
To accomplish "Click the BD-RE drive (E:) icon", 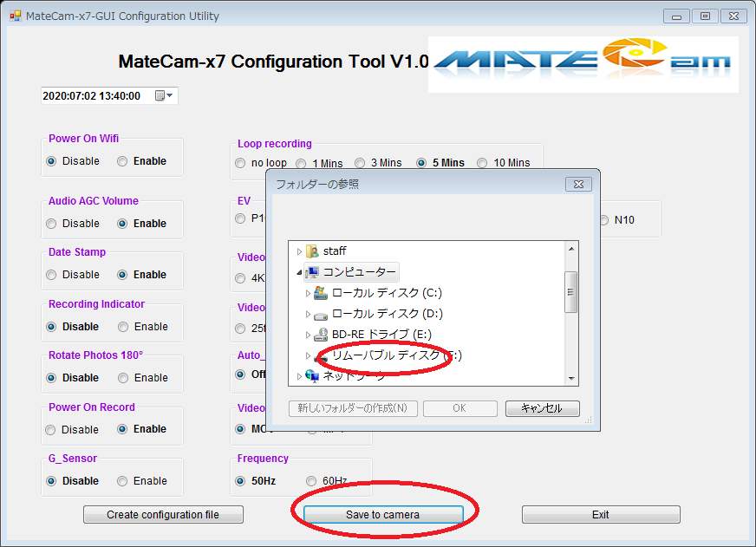I will point(321,335).
